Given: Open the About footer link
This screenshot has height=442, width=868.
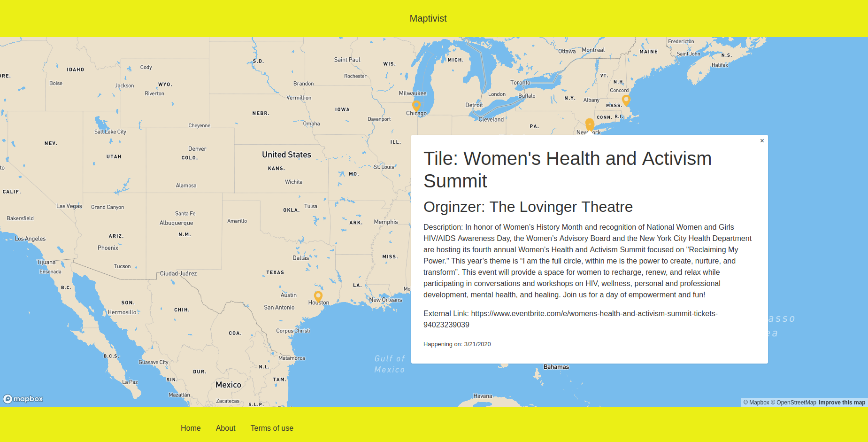Looking at the screenshot, I should coord(226,428).
